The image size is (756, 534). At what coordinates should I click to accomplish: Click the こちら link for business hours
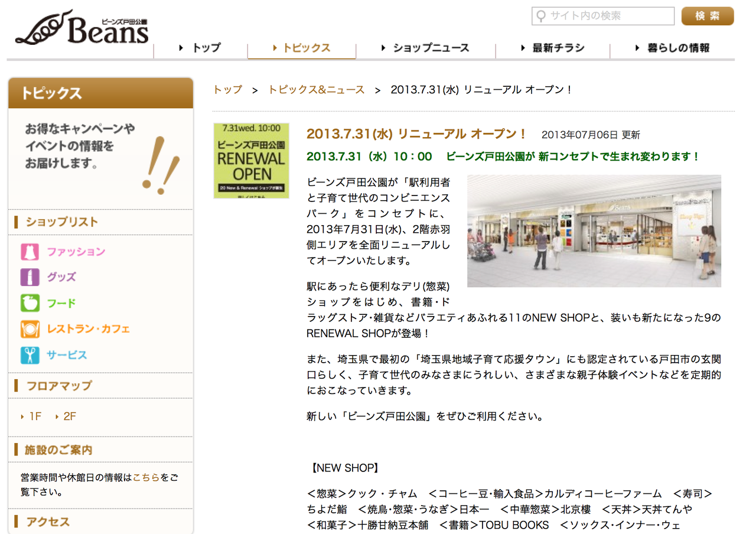[146, 477]
